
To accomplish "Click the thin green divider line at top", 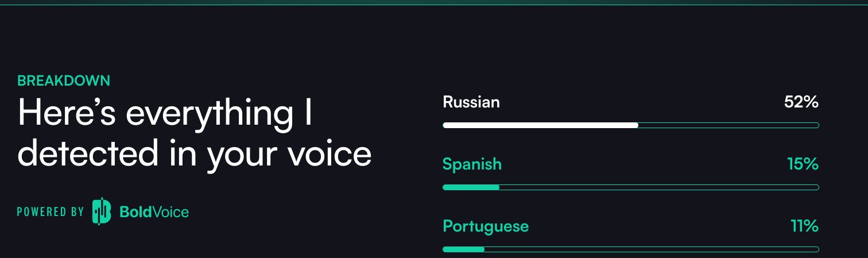I will 434,5.
